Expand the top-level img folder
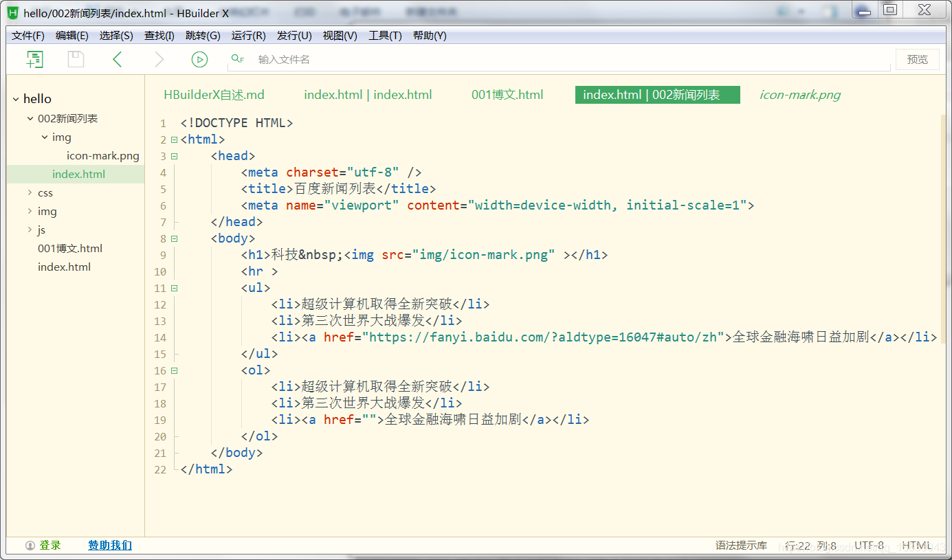Viewport: 952px width, 560px height. [x=30, y=212]
